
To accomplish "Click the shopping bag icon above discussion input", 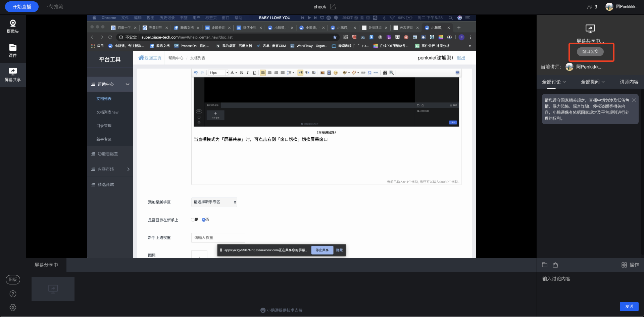I will click(555, 265).
